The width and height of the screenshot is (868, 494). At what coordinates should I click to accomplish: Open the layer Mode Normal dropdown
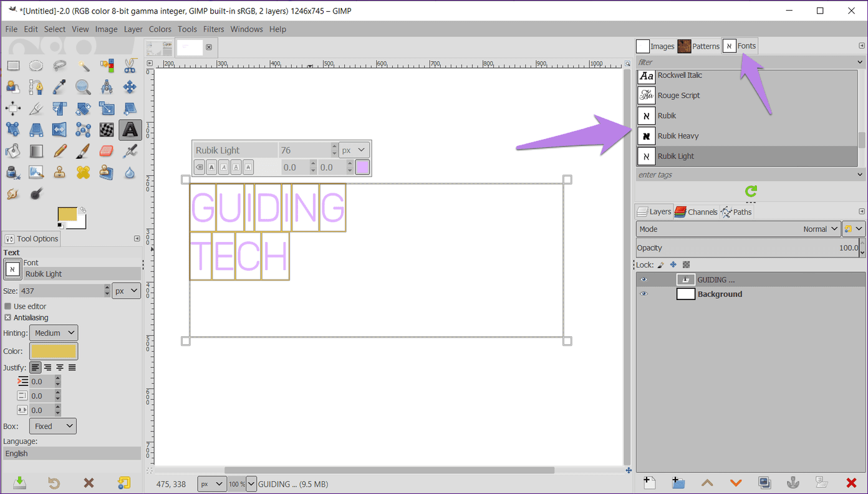coord(739,229)
